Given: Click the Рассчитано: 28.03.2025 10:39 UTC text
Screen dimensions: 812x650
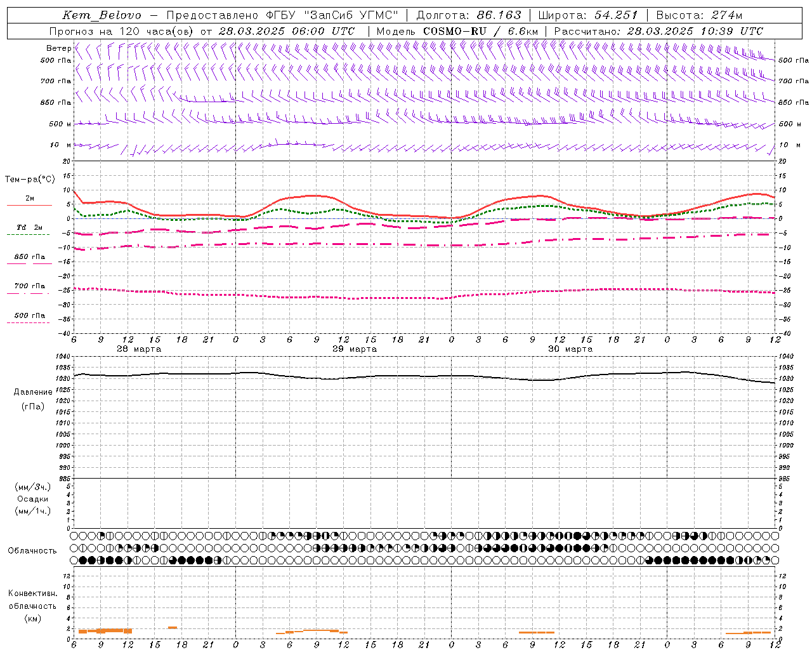Looking at the screenshot, I should (658, 31).
